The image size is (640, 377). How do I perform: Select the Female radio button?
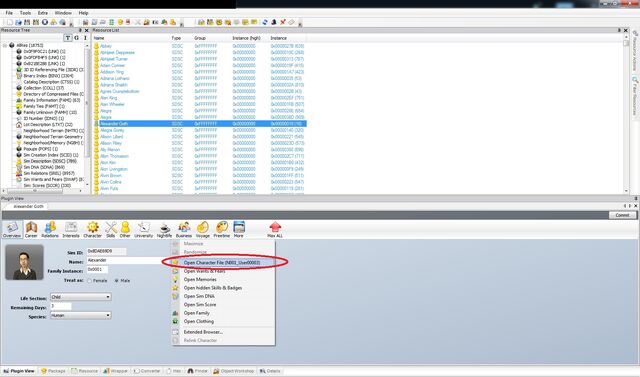89,281
